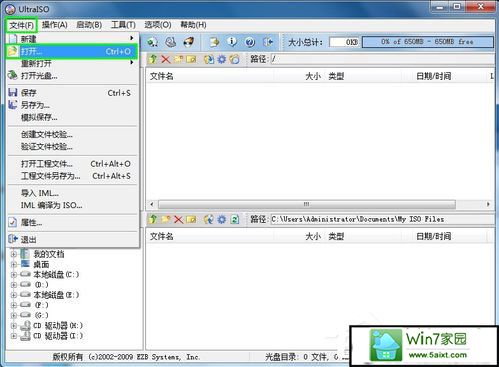Sort local pane by 日期/时间 column

point(433,236)
